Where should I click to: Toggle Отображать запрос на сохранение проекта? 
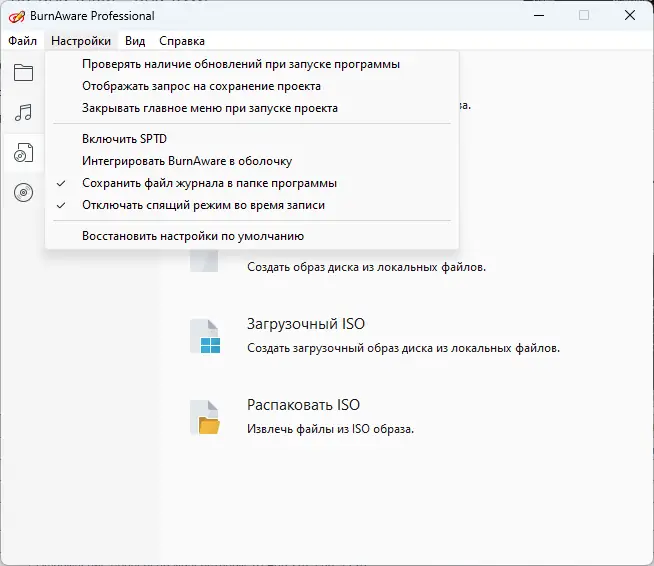(x=252, y=86)
